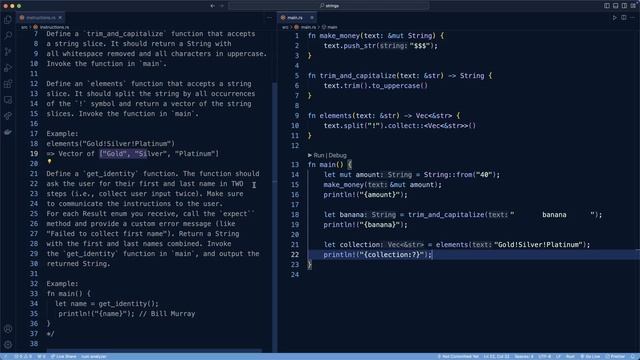Image resolution: width=640 pixels, height=360 pixels.
Task: Open the Source Control view
Action: click(8, 52)
